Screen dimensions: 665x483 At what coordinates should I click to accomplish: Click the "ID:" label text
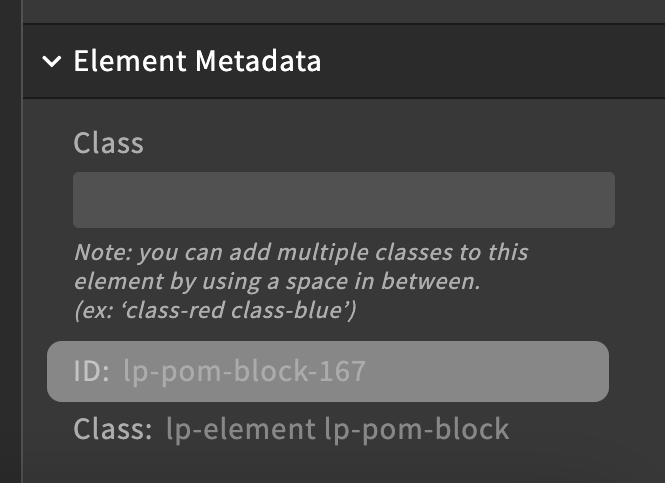tap(93, 372)
